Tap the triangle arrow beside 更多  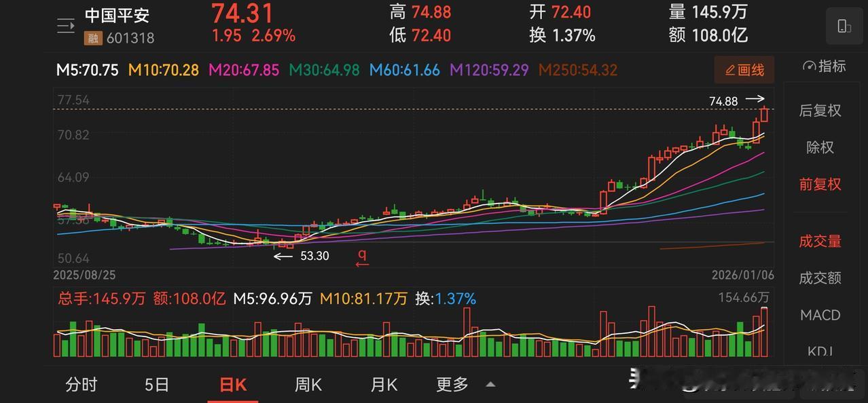(490, 385)
